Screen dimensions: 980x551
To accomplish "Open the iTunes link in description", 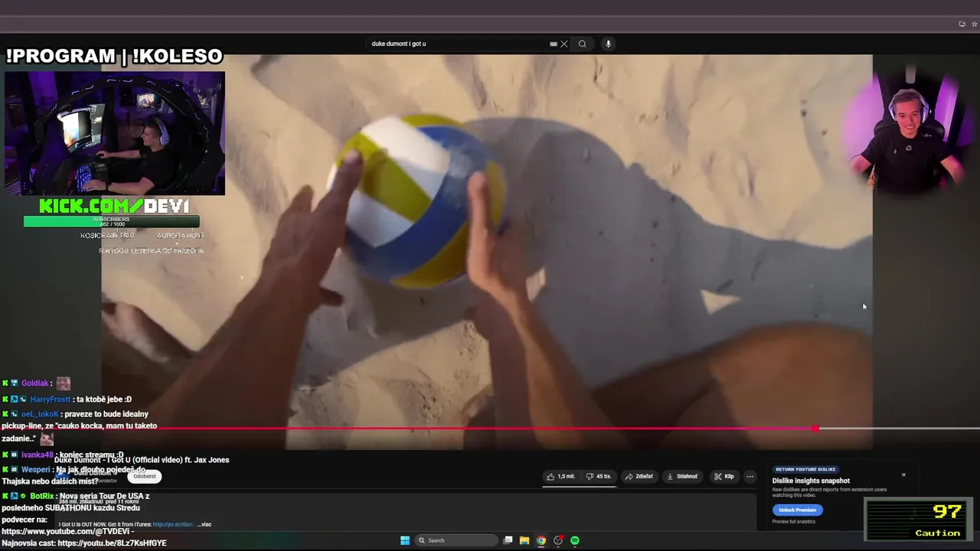I will [173, 524].
